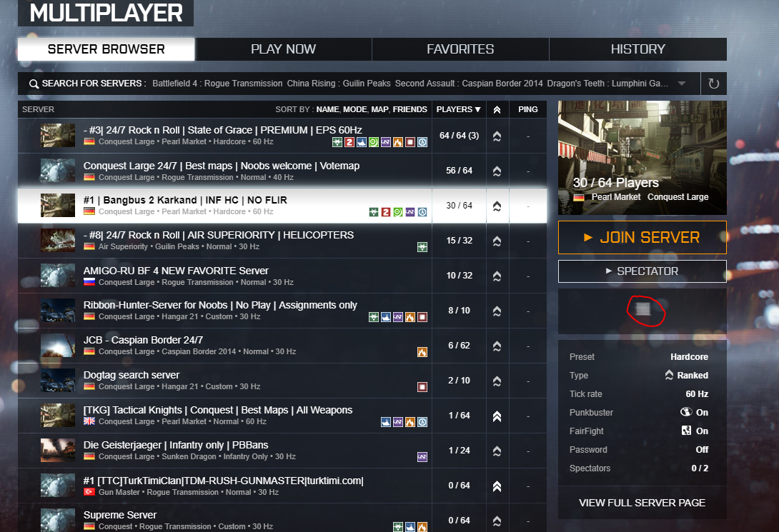Click the ranked chevron icon next to Ranked
This screenshot has height=532, width=779.
[x=669, y=375]
